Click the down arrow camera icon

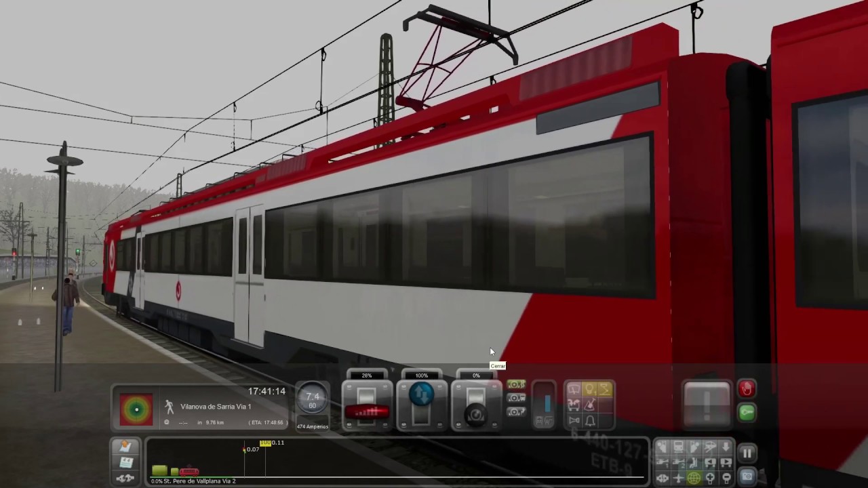click(x=726, y=447)
